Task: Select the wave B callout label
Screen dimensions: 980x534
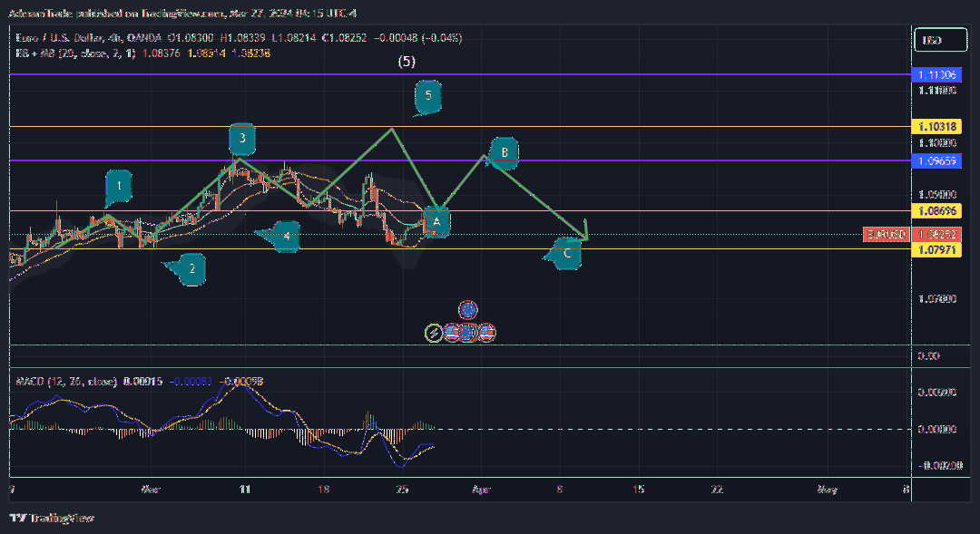Action: [x=504, y=153]
